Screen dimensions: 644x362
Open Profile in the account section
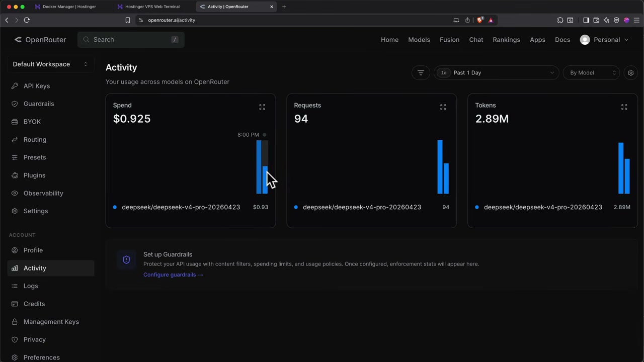click(x=50, y=250)
